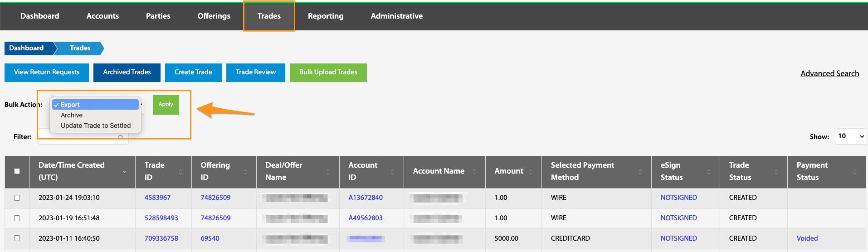Click the Bulk Upload Trades button
Viewport: 868px width, 252px height.
point(328,73)
